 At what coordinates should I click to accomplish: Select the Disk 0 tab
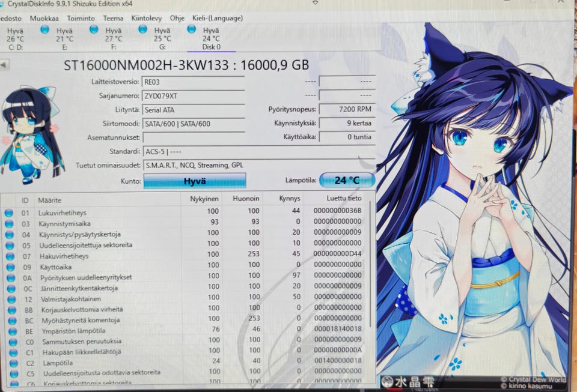[x=211, y=38]
